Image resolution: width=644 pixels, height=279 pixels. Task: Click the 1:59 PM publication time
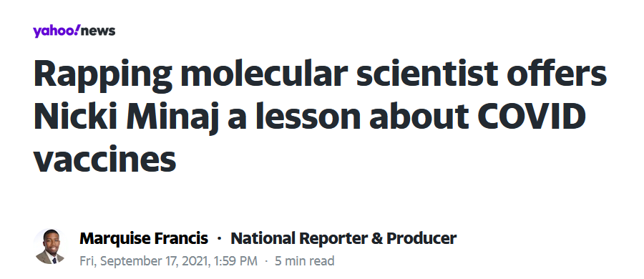pos(235,261)
